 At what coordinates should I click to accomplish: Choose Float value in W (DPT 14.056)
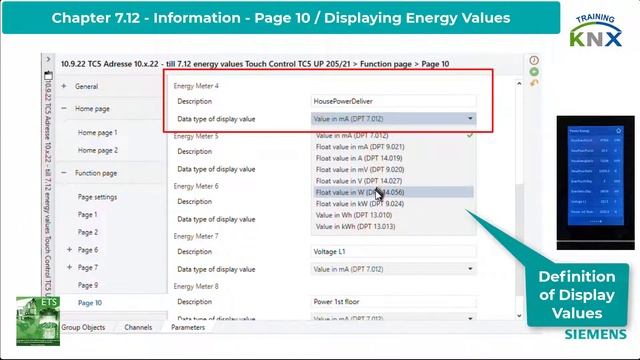click(x=394, y=192)
